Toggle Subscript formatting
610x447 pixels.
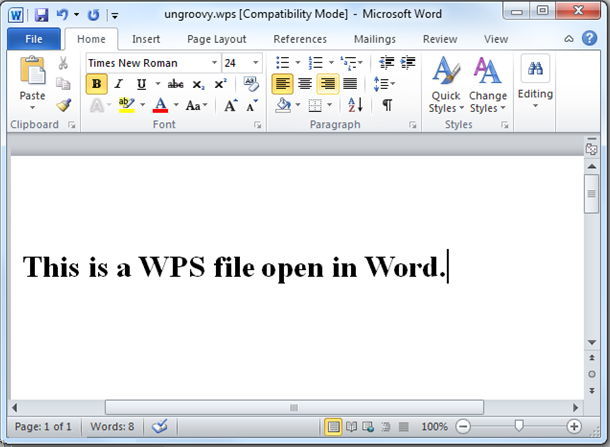click(198, 84)
